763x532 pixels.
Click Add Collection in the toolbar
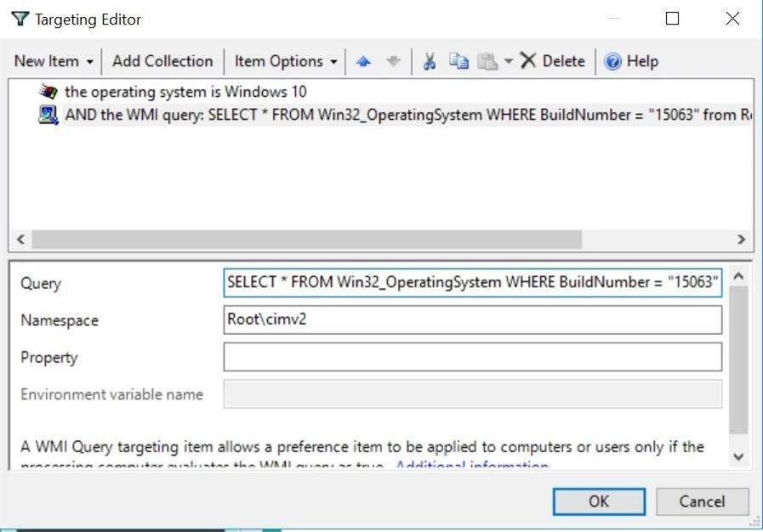162,61
